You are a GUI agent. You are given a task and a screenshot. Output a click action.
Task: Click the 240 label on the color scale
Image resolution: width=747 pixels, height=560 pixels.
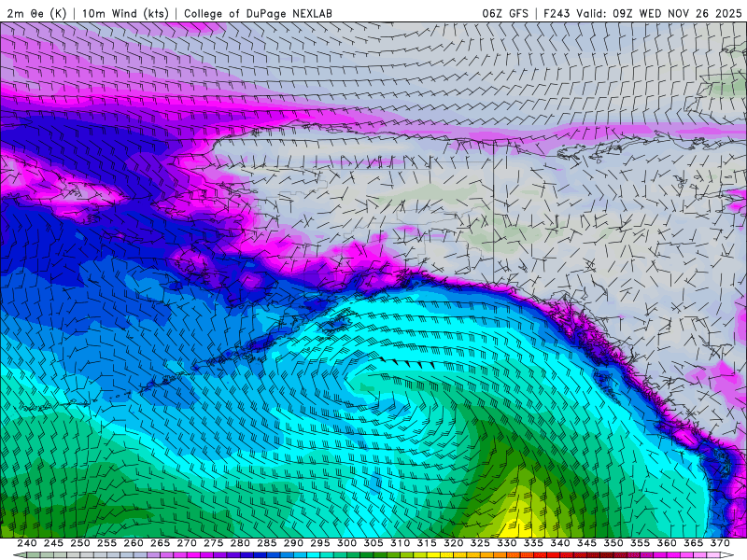click(27, 543)
